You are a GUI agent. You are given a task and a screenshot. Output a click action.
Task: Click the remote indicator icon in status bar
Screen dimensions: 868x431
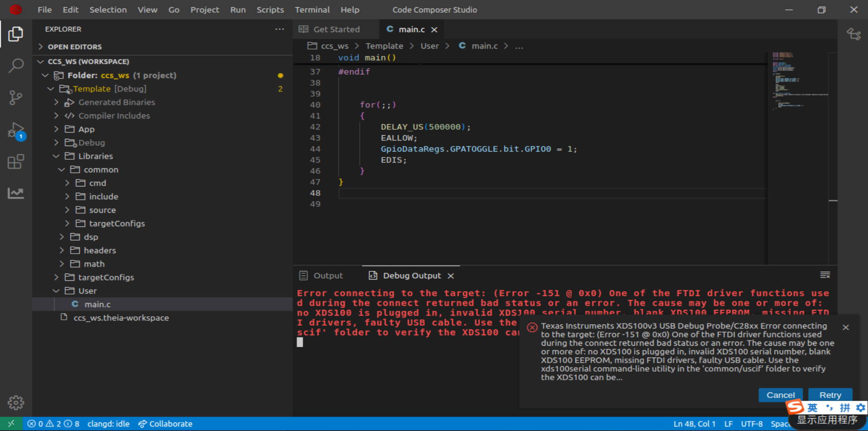pos(11,424)
